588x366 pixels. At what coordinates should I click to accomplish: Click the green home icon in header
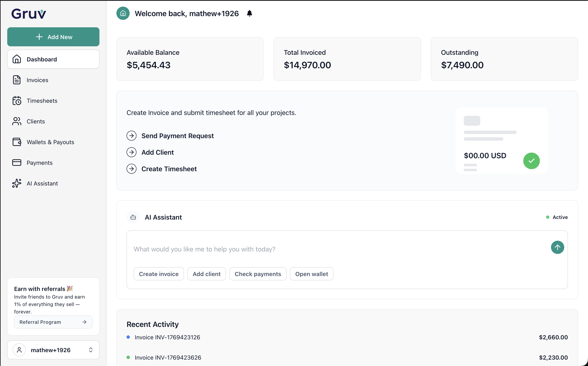click(123, 13)
